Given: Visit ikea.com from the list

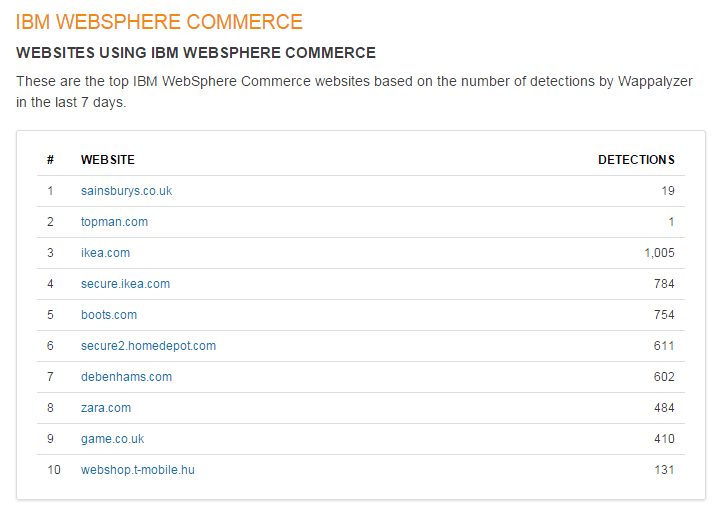Looking at the screenshot, I should pos(105,253).
